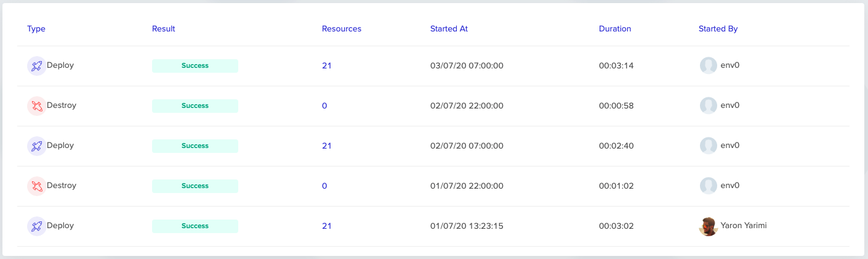Click Destroy label in 01/07/20 22:00:00 row
868x259 pixels.
tap(62, 186)
